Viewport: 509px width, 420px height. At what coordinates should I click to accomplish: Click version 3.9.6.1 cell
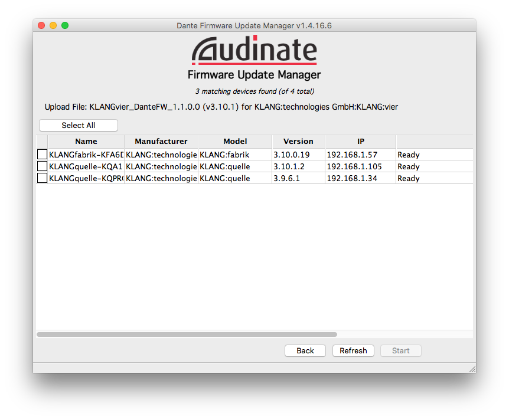click(298, 178)
